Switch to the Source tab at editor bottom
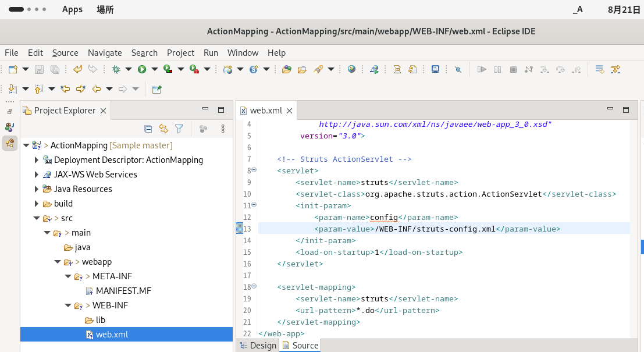 coord(300,346)
